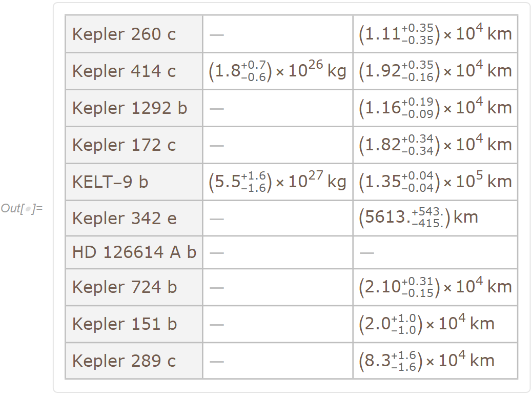The image size is (532, 416).
Task: Click the Kepler 724 b radius value
Action: [x=435, y=287]
